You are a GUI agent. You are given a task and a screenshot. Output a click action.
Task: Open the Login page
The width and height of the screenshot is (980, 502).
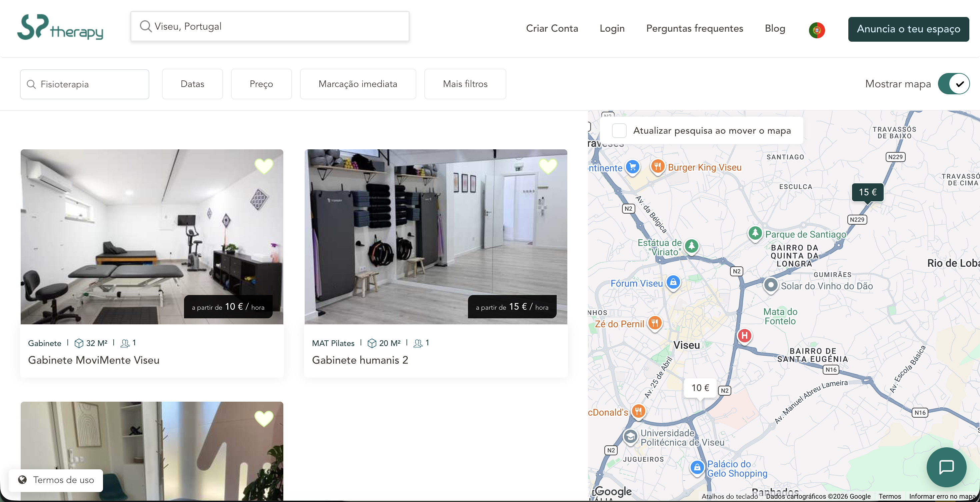coord(612,29)
